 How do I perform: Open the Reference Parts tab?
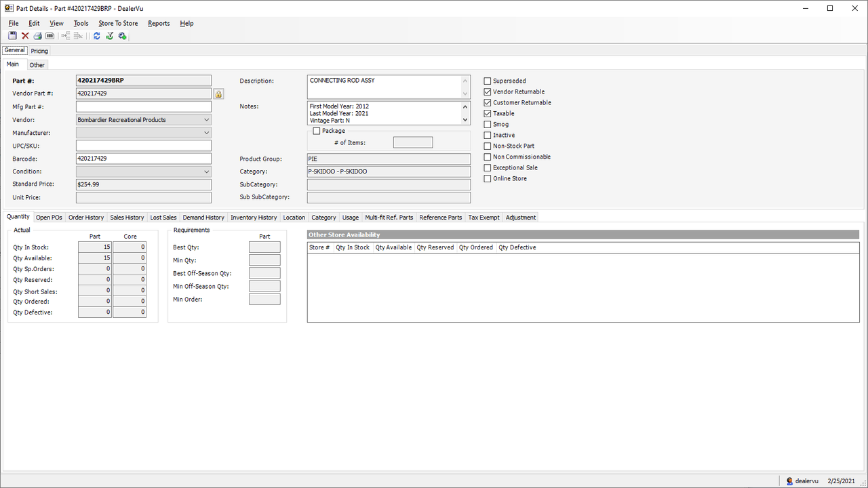441,218
